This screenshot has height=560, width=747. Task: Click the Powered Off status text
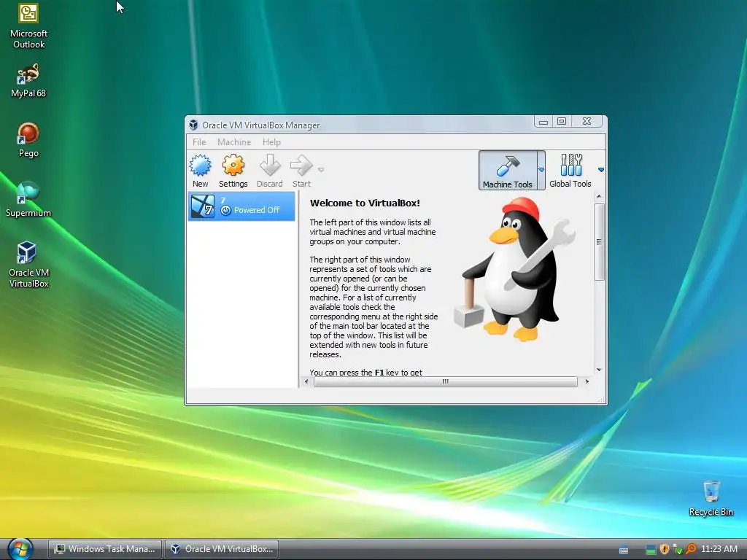pos(256,210)
